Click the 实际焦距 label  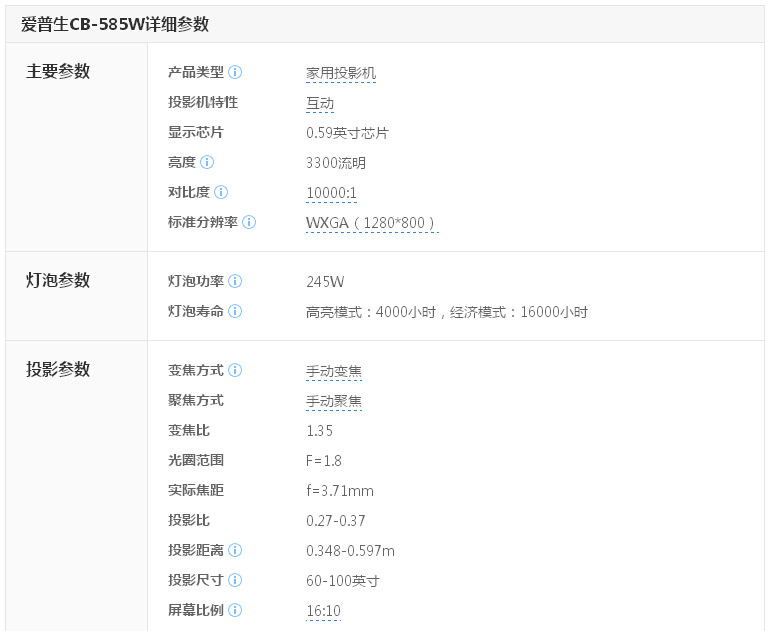196,490
